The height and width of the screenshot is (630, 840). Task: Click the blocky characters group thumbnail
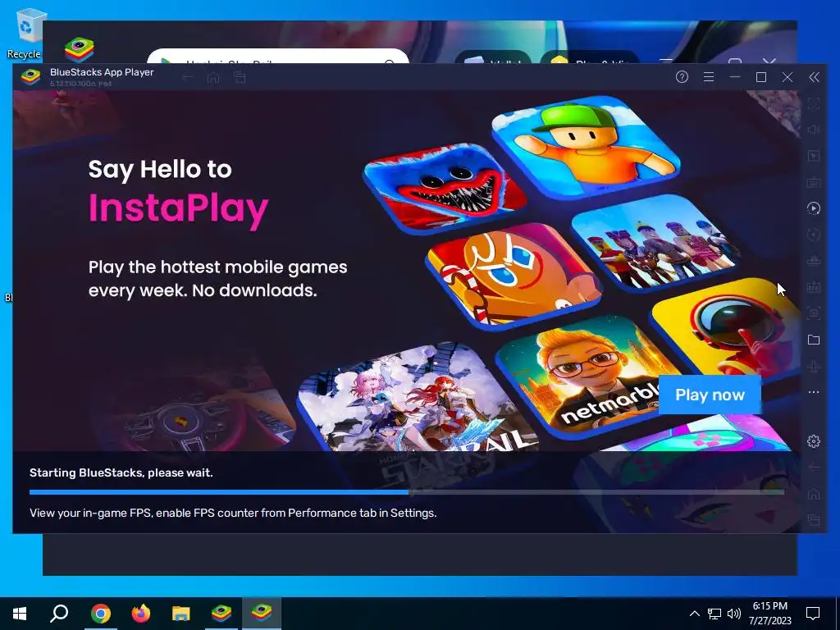[658, 244]
